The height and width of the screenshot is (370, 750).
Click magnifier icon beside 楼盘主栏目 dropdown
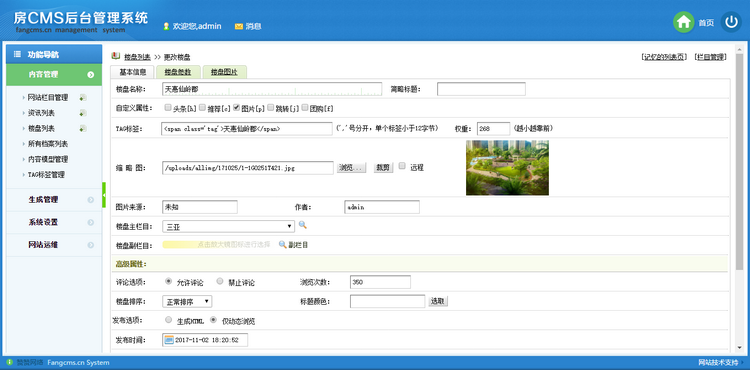tap(302, 225)
